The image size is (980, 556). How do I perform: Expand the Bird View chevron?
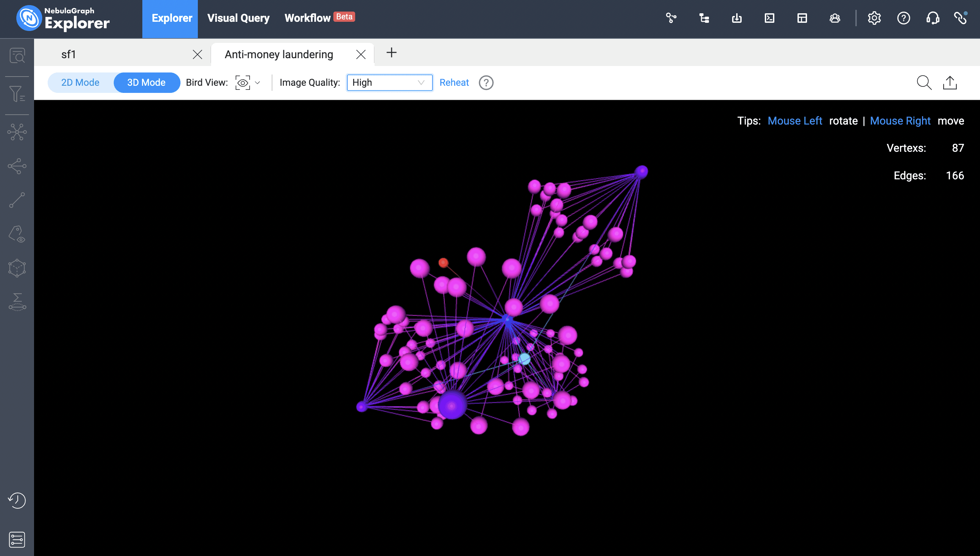tap(257, 82)
